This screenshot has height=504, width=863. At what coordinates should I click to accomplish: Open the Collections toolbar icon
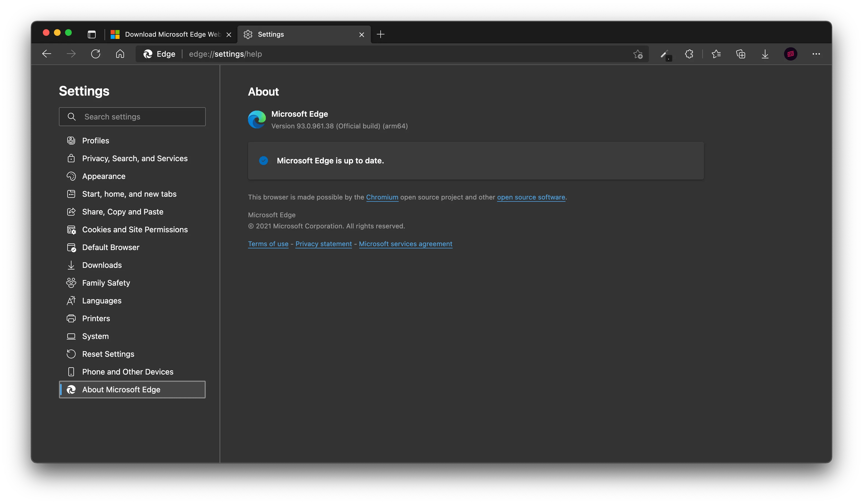point(740,54)
